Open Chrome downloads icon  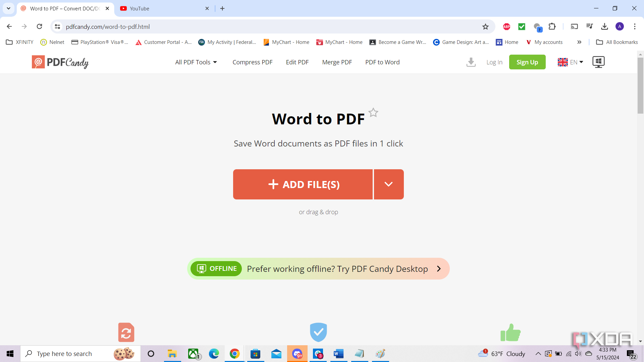(604, 26)
